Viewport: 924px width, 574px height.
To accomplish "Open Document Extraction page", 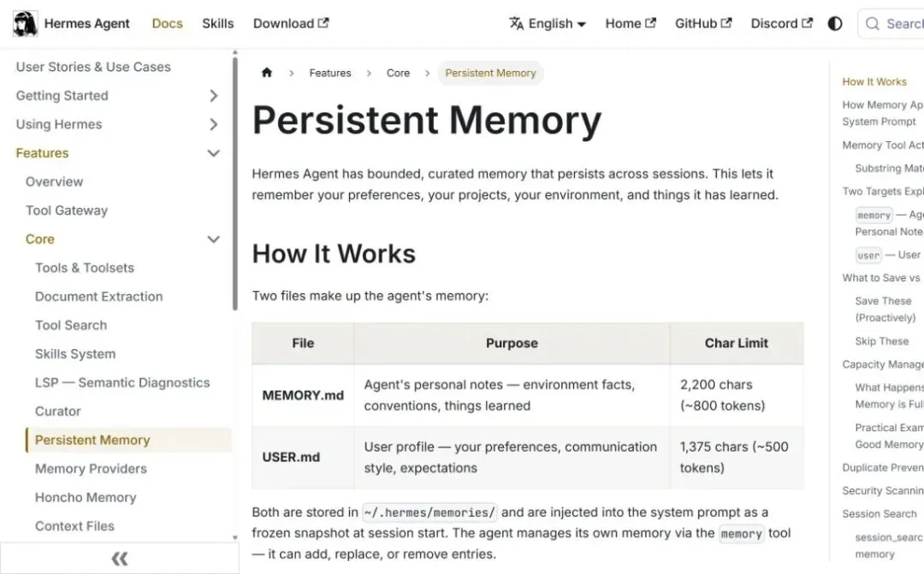I will coord(98,297).
